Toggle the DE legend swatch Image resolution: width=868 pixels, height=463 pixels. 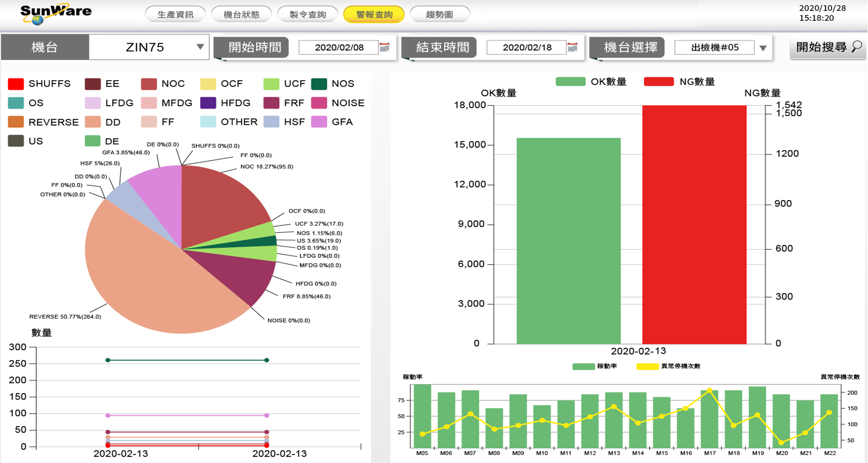click(93, 141)
